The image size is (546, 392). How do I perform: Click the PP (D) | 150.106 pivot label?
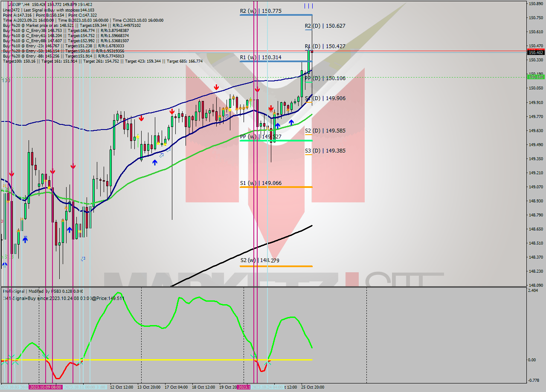click(325, 78)
